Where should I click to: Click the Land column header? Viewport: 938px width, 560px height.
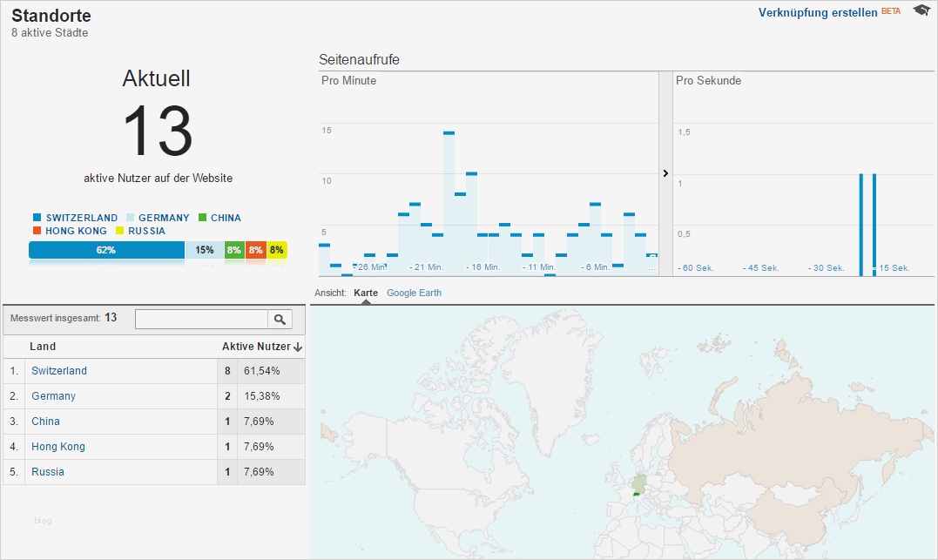click(43, 347)
